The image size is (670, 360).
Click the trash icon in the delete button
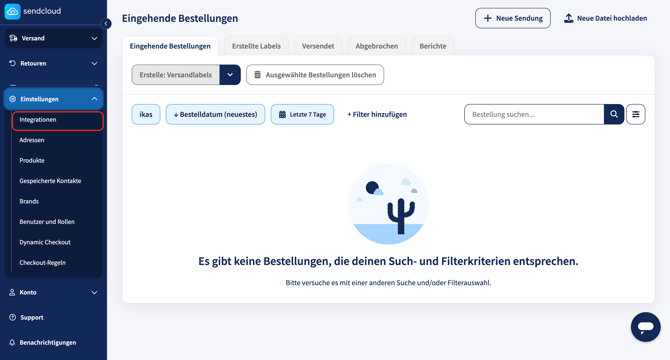[x=257, y=75]
